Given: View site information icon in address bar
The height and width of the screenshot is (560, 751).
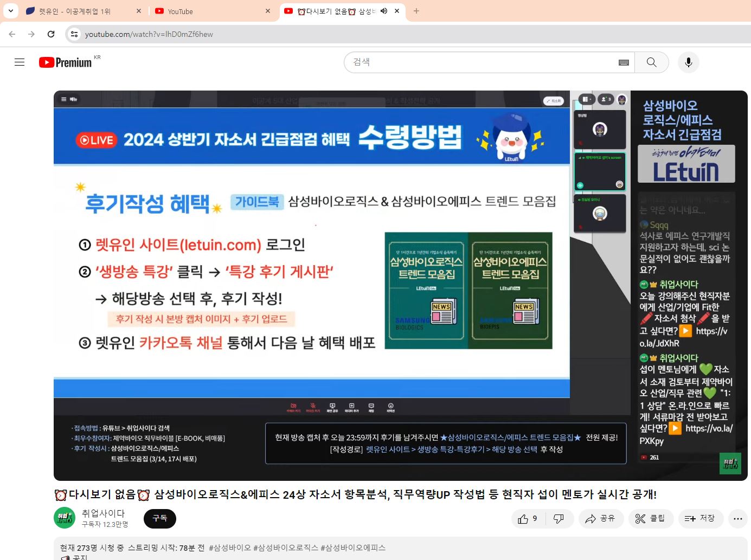Looking at the screenshot, I should (74, 34).
